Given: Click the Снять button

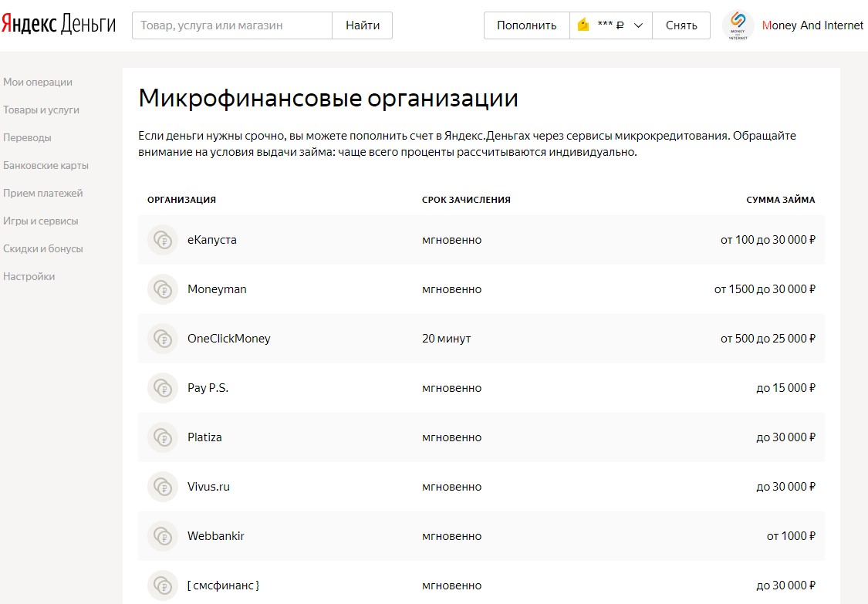Looking at the screenshot, I should point(681,25).
